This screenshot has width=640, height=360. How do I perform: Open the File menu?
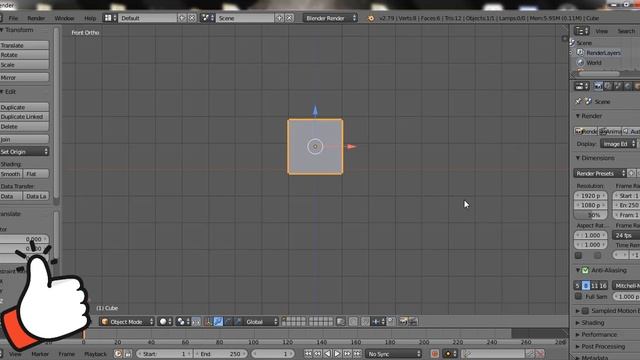point(13,18)
